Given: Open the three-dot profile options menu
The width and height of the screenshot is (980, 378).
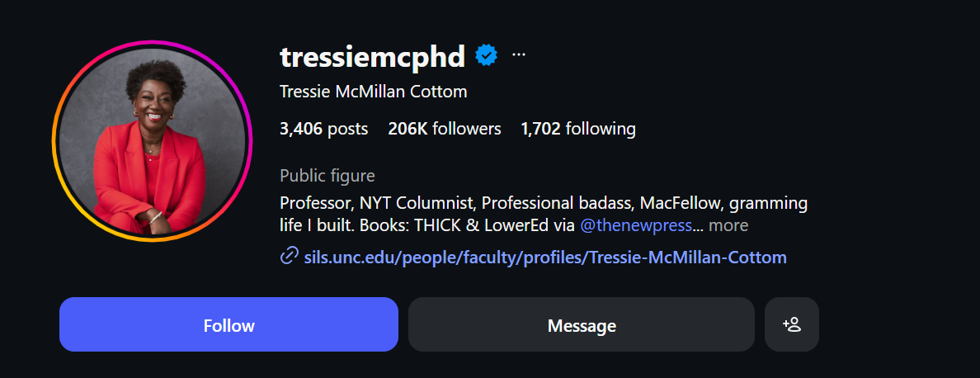Looking at the screenshot, I should pyautogui.click(x=519, y=55).
